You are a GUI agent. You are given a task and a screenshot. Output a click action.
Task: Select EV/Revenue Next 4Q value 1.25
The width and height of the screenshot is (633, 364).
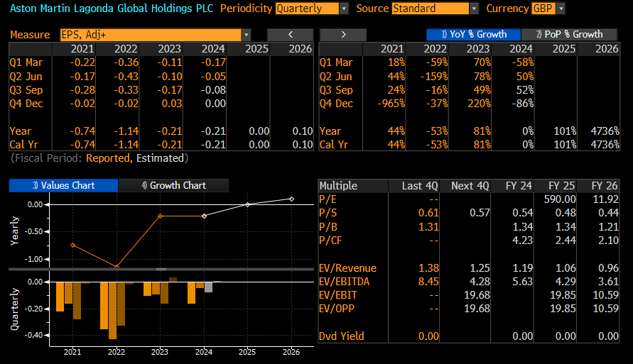(x=480, y=268)
